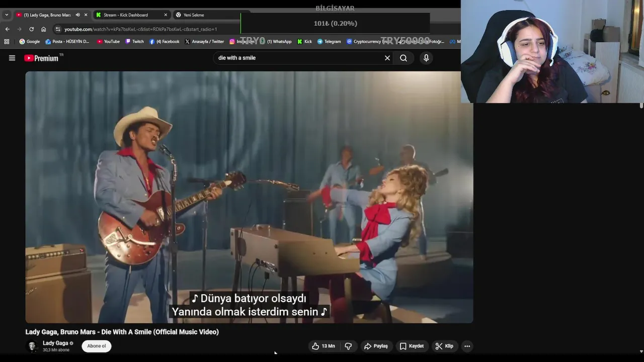Click the webcam overlay of the streamer

(552, 51)
